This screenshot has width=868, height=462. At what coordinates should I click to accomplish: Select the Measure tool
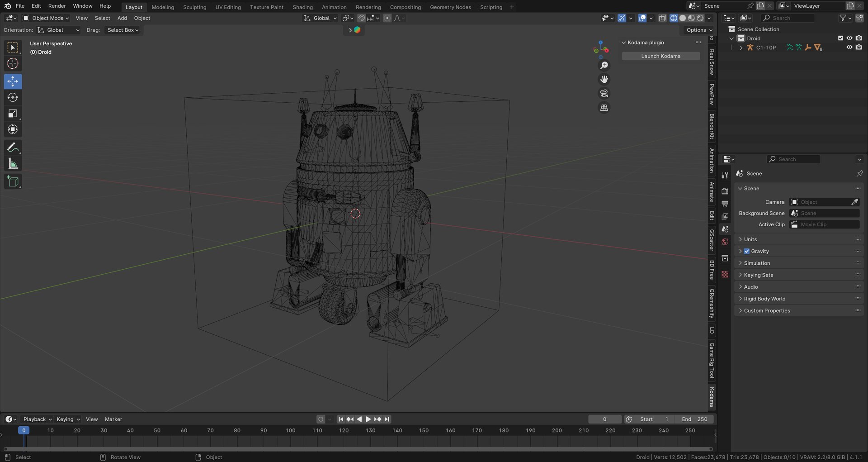click(13, 164)
